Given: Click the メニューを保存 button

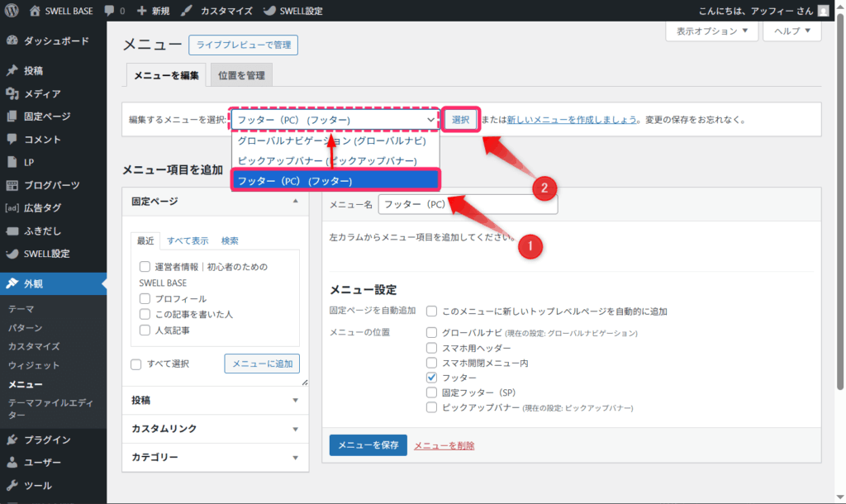Looking at the screenshot, I should [368, 445].
